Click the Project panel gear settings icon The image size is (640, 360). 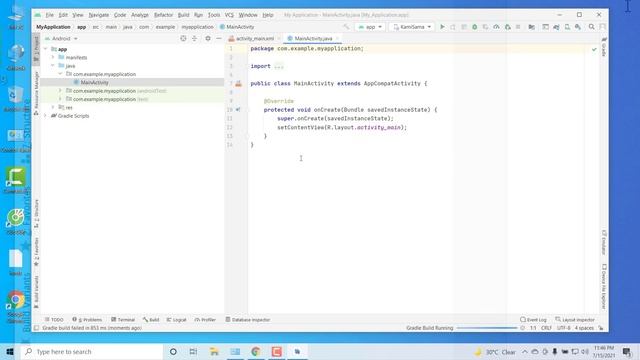[208, 38]
